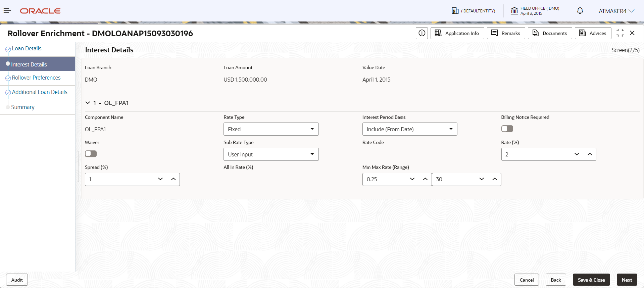Image resolution: width=644 pixels, height=288 pixels.
Task: Click Save & Close
Action: [591, 280]
